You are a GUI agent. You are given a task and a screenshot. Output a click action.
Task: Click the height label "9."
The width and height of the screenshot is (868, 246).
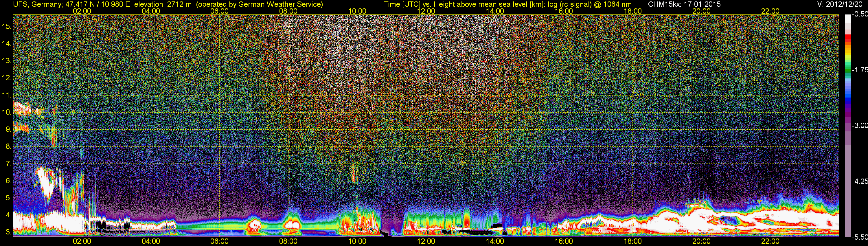[x=8, y=129]
